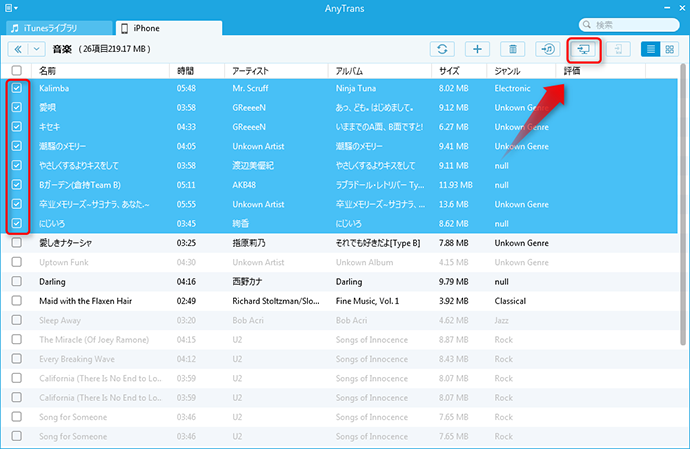The width and height of the screenshot is (690, 449).
Task: Select the song name Kalimba
Action: point(54,88)
